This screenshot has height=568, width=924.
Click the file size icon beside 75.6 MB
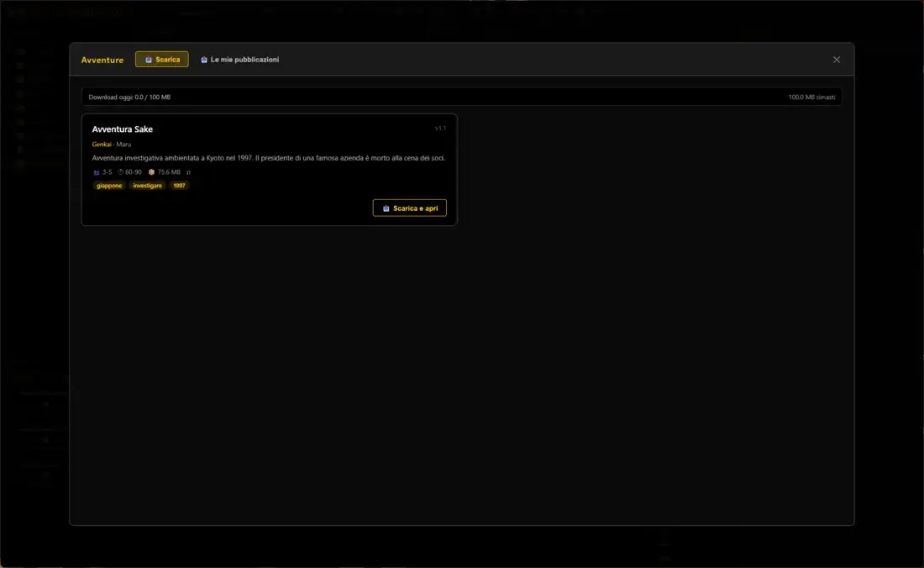[152, 172]
